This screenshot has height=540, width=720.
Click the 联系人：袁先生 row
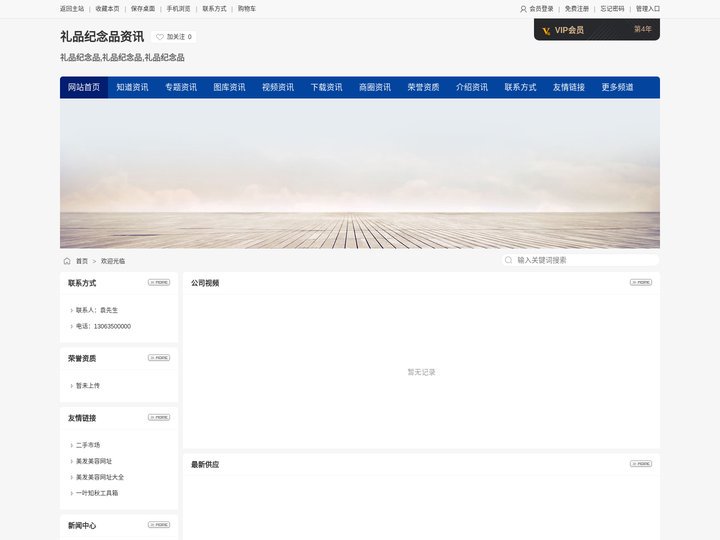97,310
